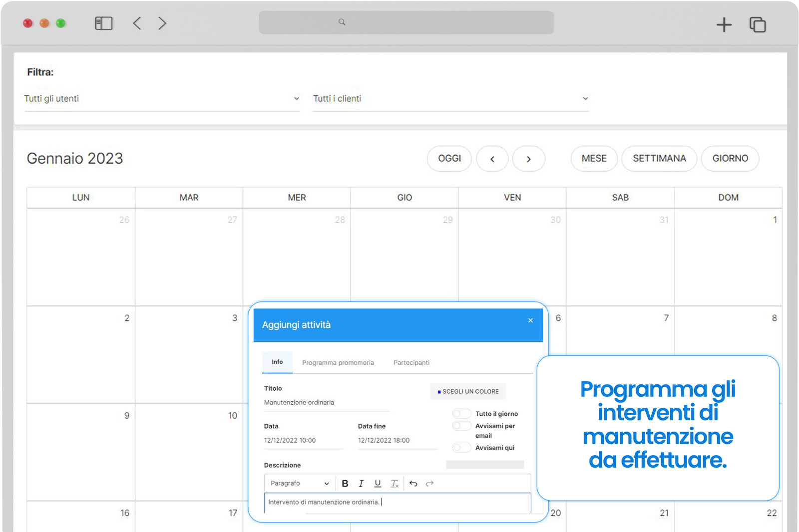Apply italic formatting in description editor
Screen dimensions: 799x532
point(361,484)
